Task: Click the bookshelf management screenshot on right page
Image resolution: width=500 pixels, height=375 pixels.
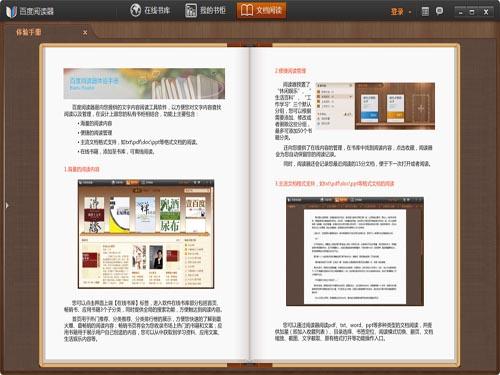Action: [x=375, y=106]
